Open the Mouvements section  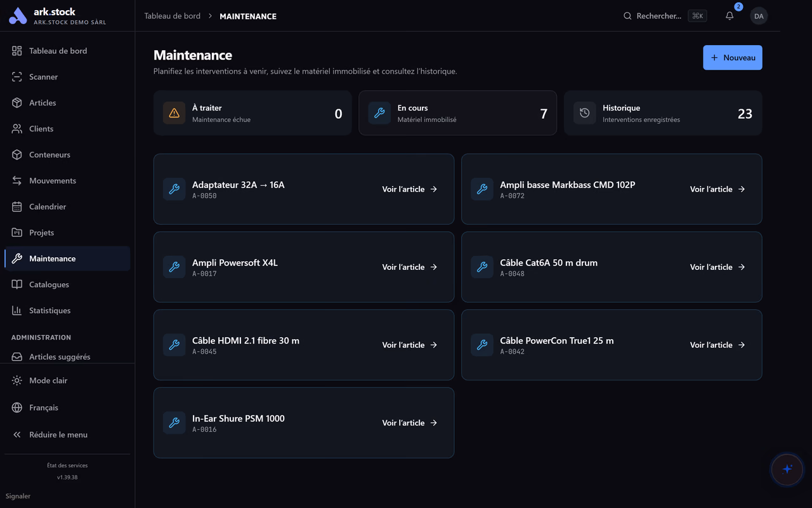click(67, 181)
